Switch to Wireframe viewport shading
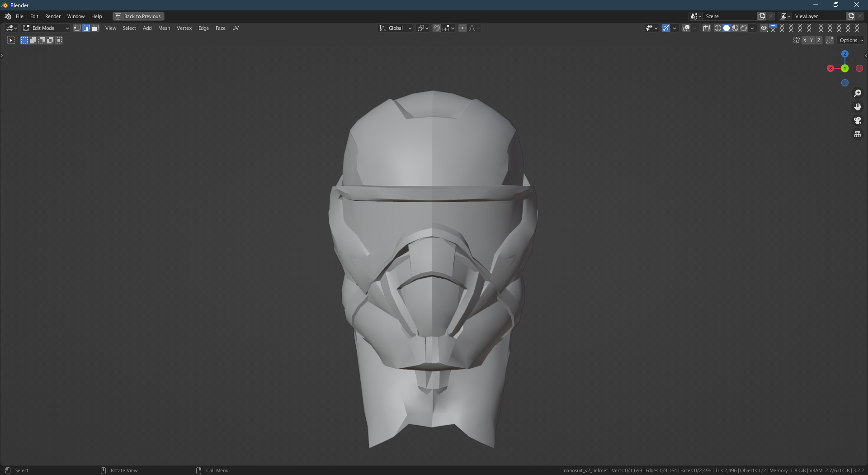 pyautogui.click(x=719, y=28)
